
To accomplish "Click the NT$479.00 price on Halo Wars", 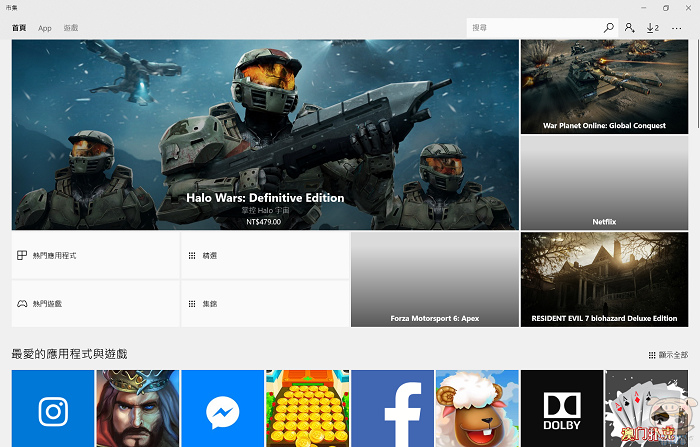I will coord(263,221).
